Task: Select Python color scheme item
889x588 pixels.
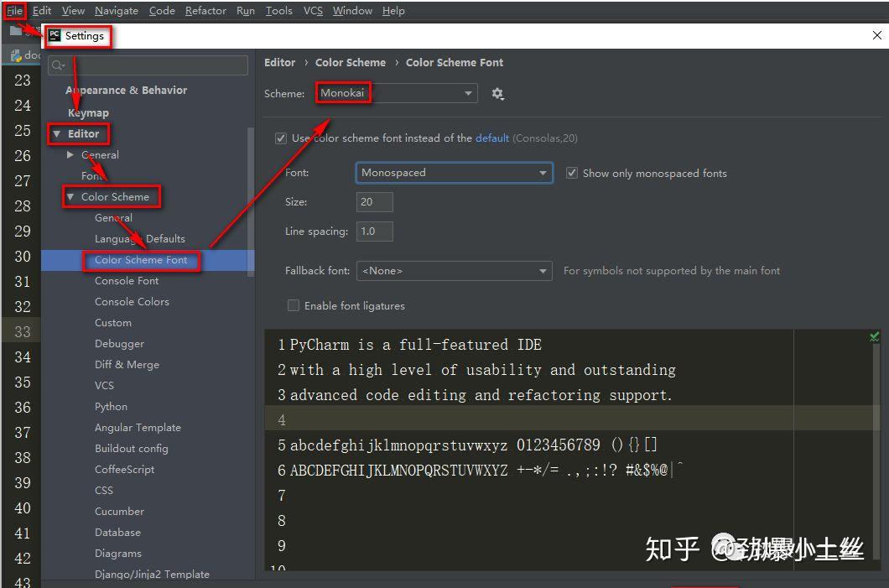Action: tap(111, 407)
